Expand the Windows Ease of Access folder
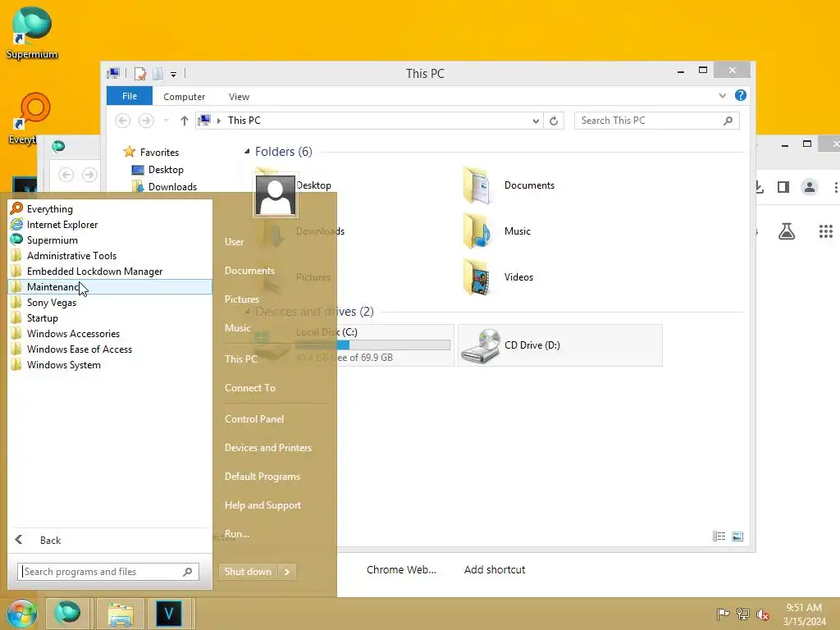Image resolution: width=840 pixels, height=630 pixels. [x=110, y=349]
